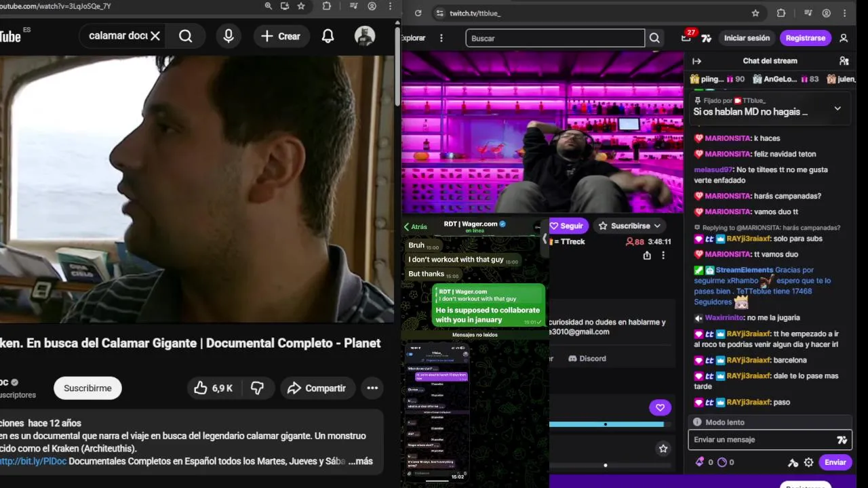This screenshot has height=488, width=868.
Task: Click the purple heart button
Action: pyautogui.click(x=660, y=407)
